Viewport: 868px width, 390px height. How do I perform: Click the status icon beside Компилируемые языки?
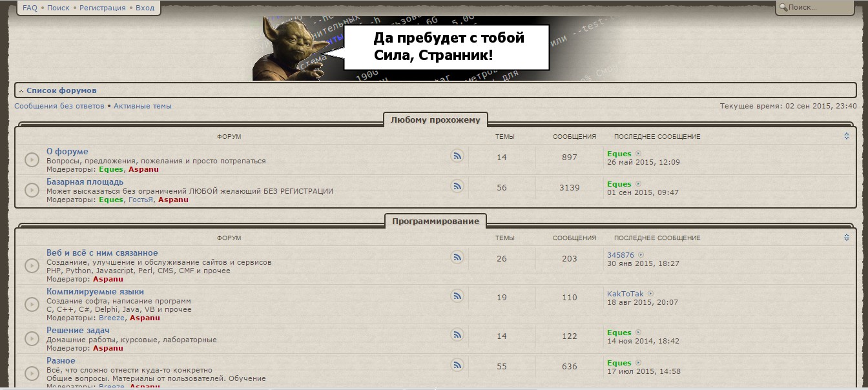tap(32, 304)
